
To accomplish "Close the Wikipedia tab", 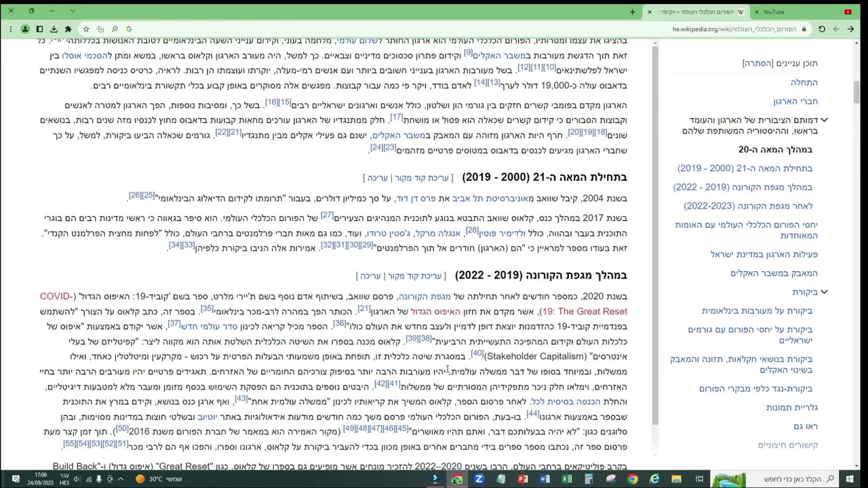I will tap(650, 12).
